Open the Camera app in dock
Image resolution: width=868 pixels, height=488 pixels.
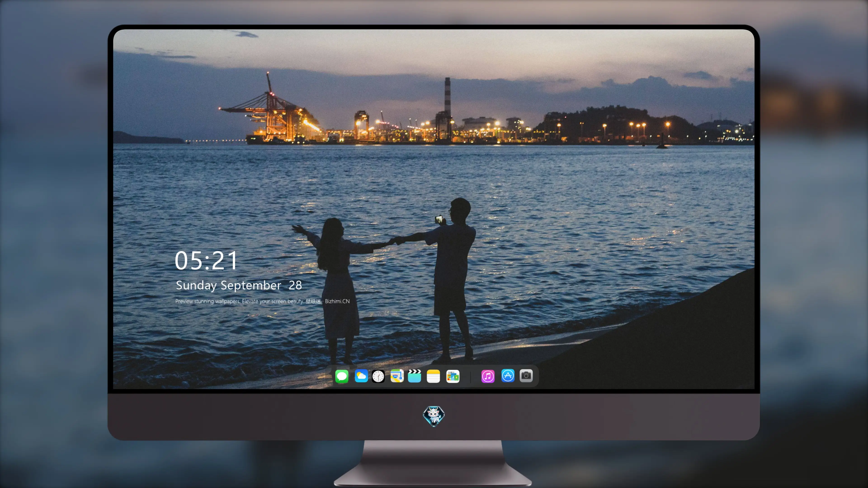point(526,376)
